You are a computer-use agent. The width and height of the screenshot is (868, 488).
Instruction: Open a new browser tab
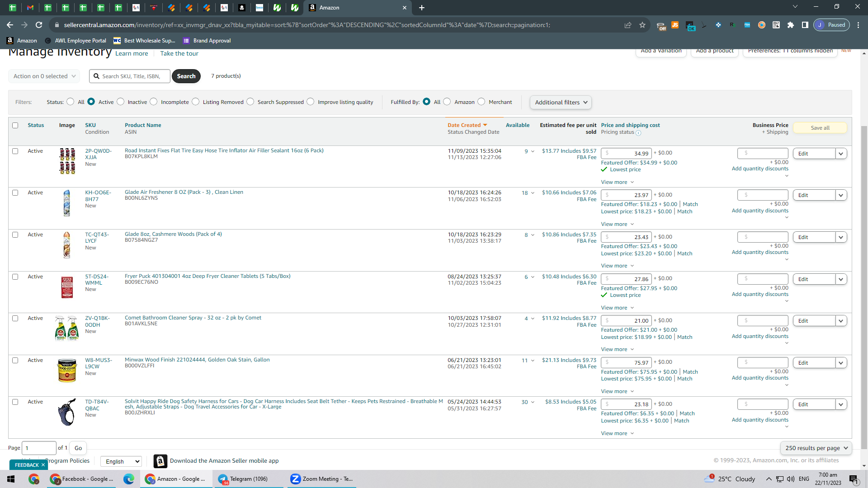point(422,8)
